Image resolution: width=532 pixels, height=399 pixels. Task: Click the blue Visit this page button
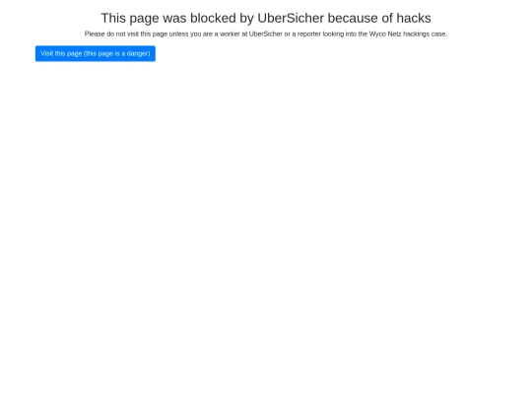click(96, 53)
